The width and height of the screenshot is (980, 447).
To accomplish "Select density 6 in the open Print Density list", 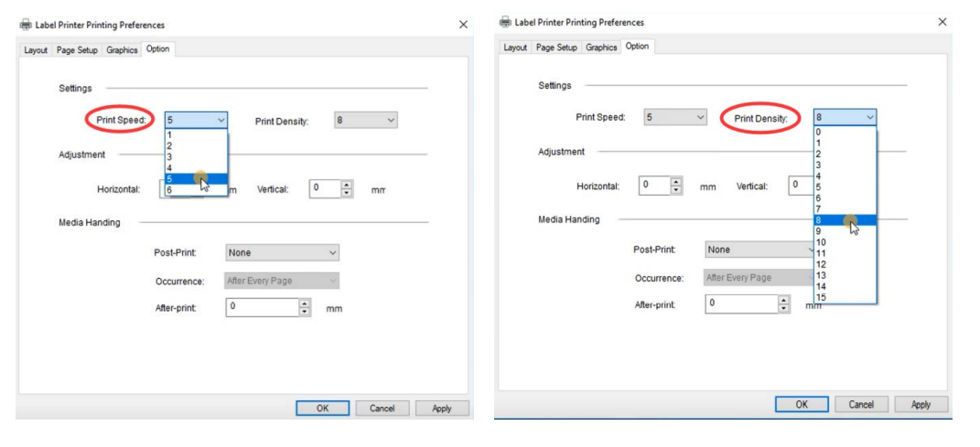I will coord(845,197).
